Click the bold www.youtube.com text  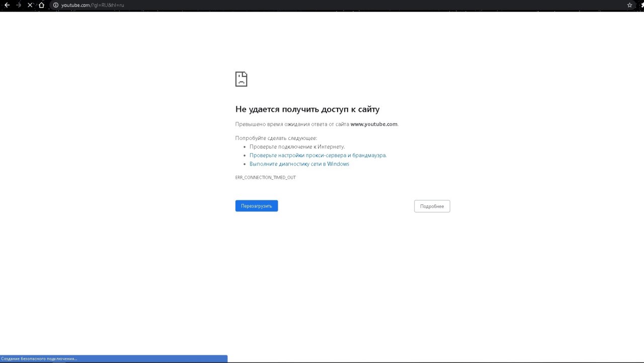(374, 124)
